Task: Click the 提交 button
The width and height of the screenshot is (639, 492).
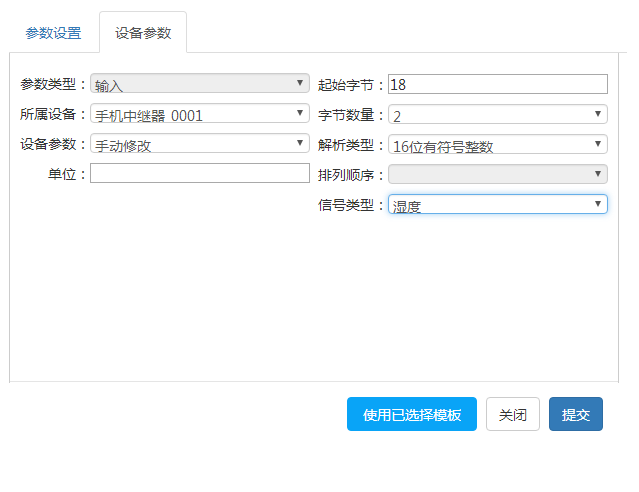Action: click(575, 414)
